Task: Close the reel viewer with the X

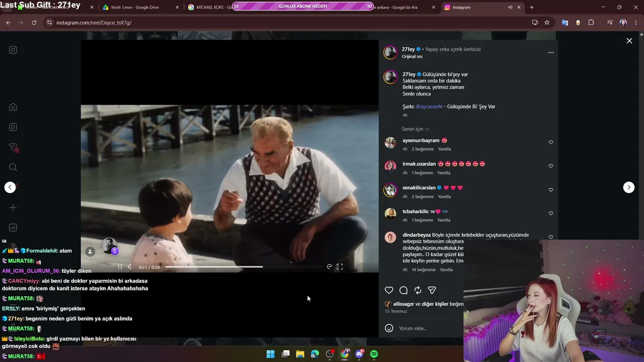Action: click(x=629, y=41)
